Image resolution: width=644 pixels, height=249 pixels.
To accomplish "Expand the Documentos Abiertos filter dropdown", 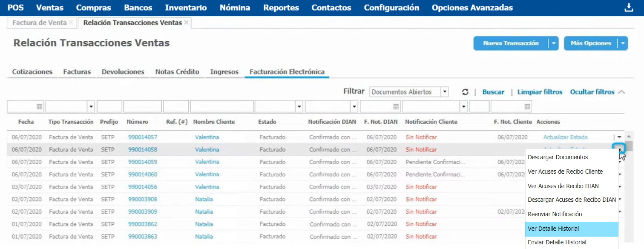I will 445,92.
